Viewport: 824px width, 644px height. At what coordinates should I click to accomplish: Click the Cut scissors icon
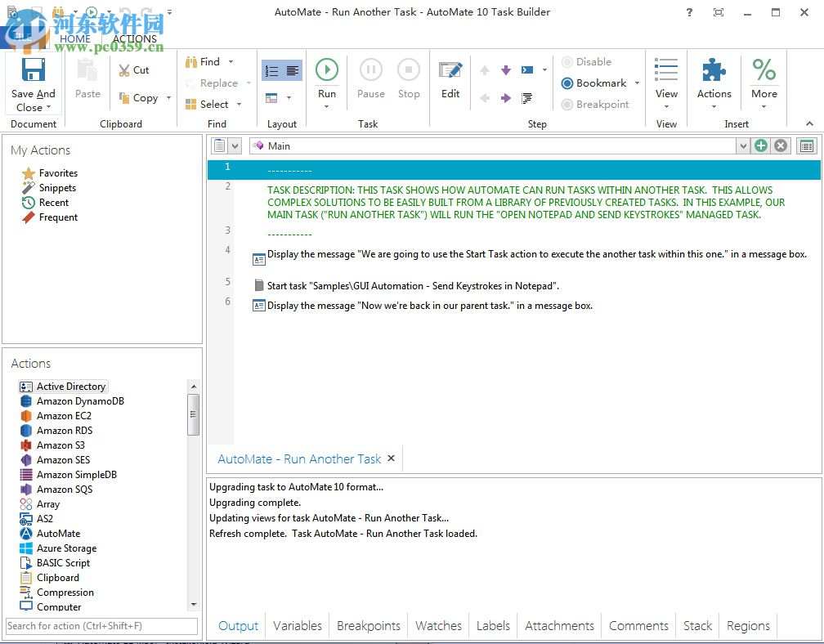(x=124, y=70)
